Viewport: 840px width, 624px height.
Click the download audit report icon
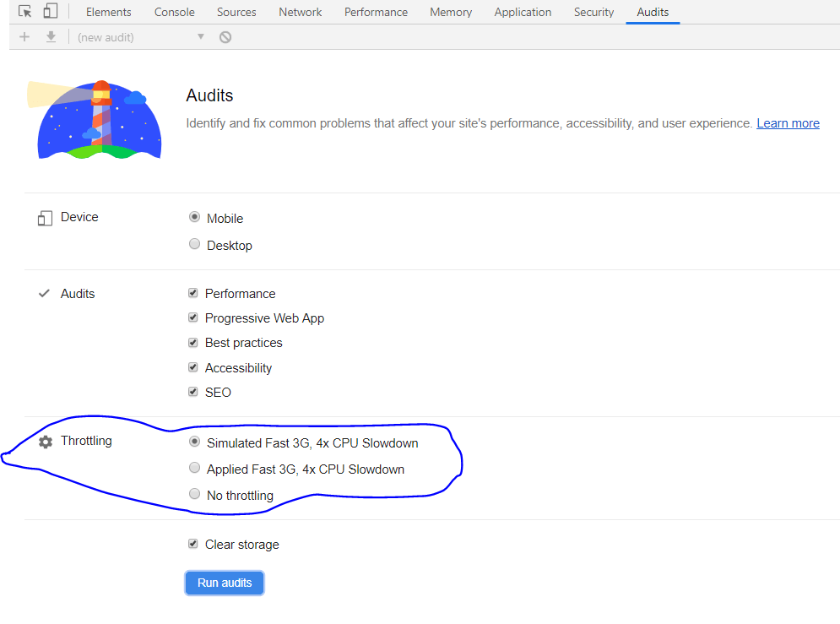coord(52,36)
